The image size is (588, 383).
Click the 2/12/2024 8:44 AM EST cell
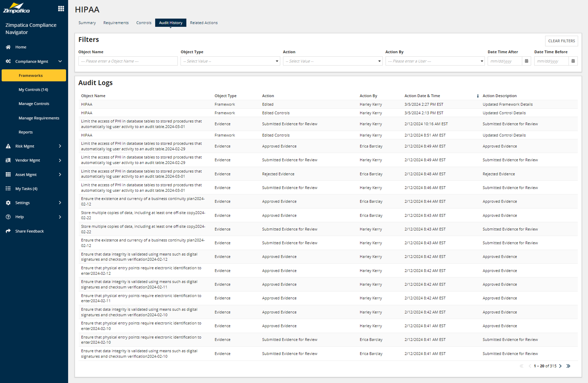425,201
